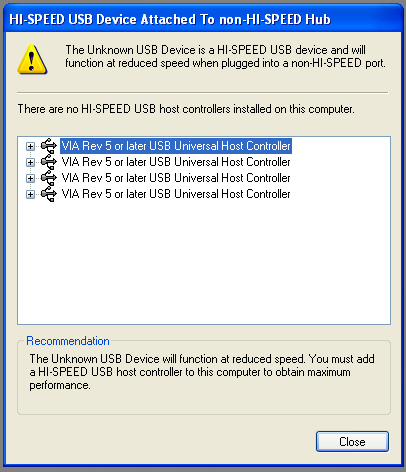Viewport: 406px width, 472px height.
Task: Click the Recommendation group heading
Action: 68,341
